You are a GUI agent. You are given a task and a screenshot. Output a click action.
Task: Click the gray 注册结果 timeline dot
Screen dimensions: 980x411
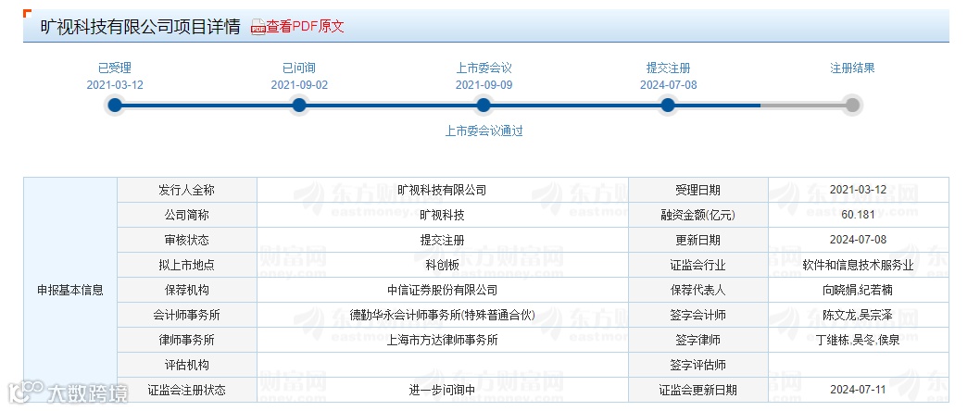point(852,105)
